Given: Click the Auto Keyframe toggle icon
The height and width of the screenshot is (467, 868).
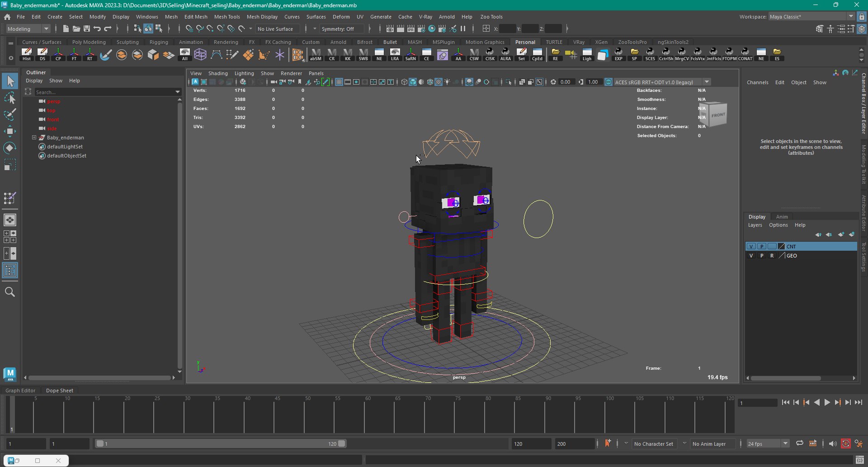Looking at the screenshot, I should tap(846, 443).
